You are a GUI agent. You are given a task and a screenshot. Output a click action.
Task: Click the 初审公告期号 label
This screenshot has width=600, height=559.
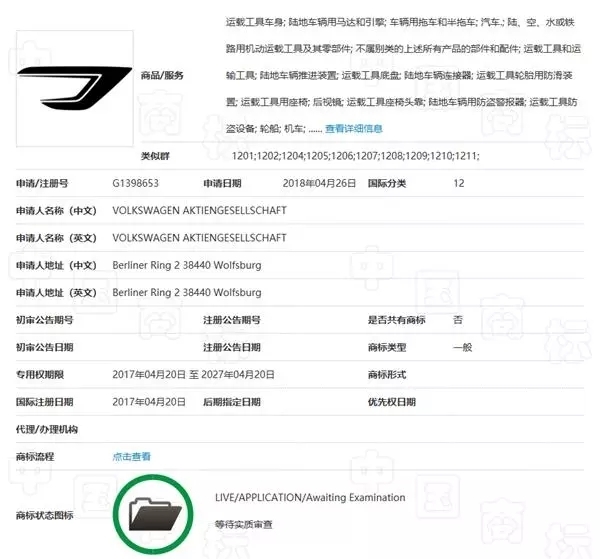[44, 320]
